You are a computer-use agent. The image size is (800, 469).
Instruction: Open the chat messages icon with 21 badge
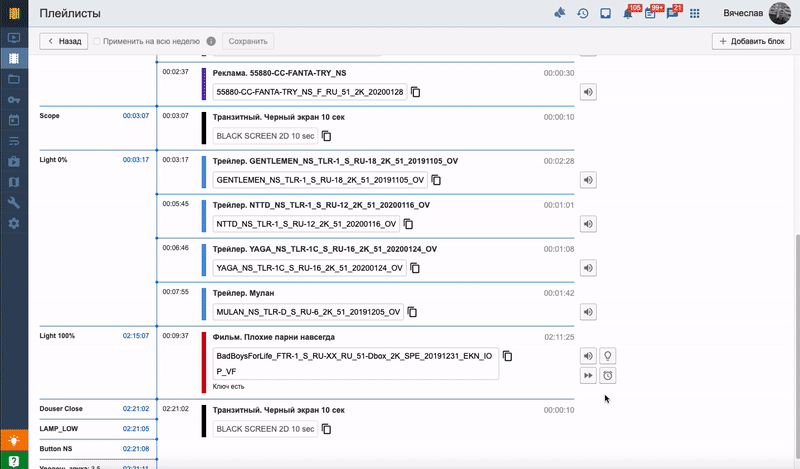tap(672, 13)
